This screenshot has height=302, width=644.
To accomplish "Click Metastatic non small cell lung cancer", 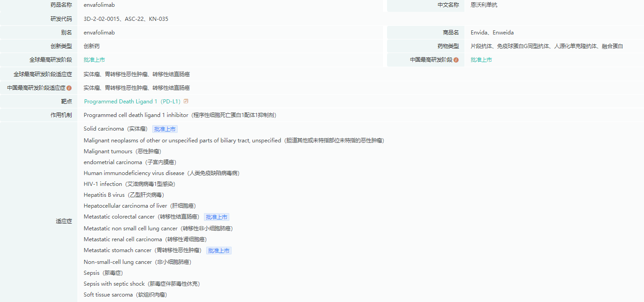I will point(158,229).
